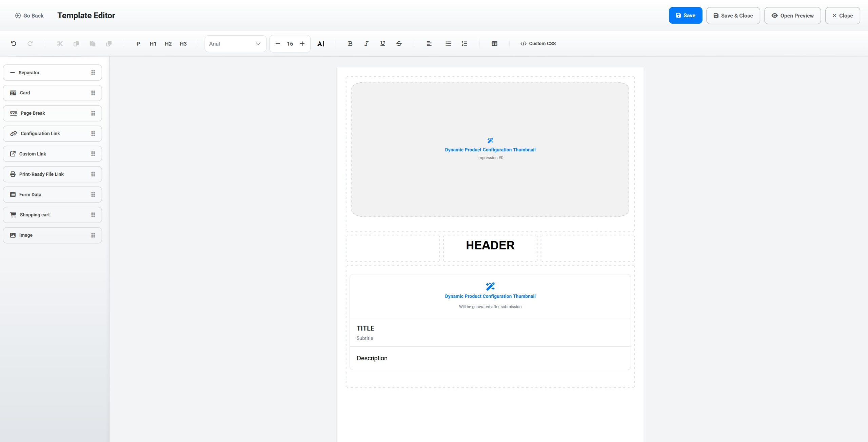The image size is (868, 442).
Task: Click the blue Save button
Action: [x=685, y=15]
